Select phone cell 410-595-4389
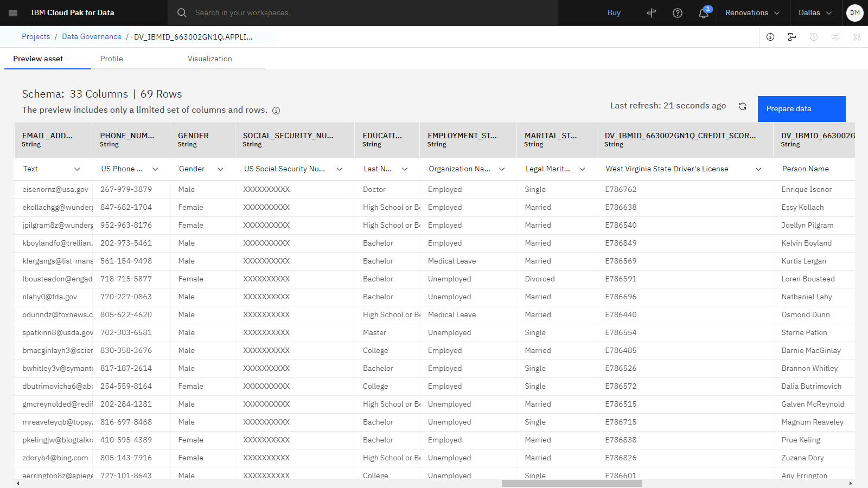868x488 pixels. pos(126,440)
